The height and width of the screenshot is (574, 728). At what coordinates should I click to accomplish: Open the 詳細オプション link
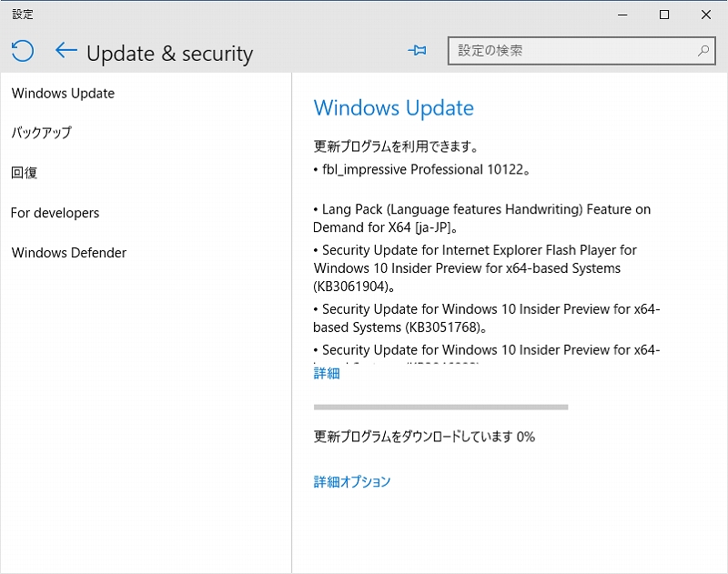352,481
